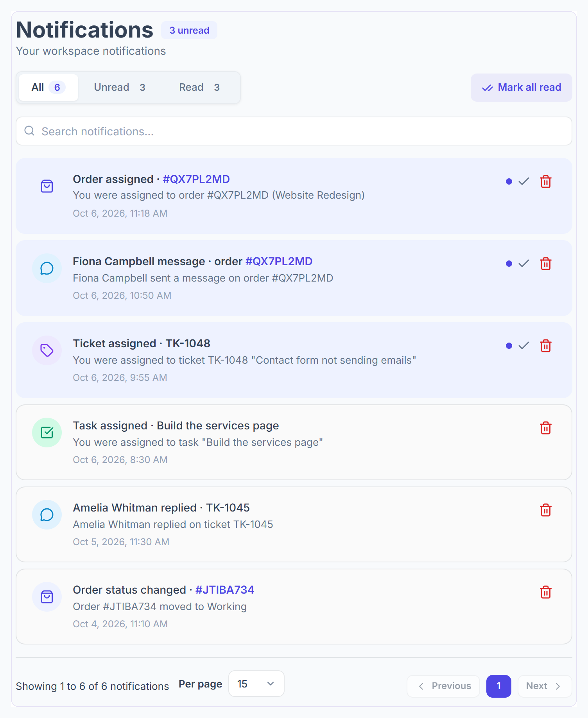The width and height of the screenshot is (588, 718).
Task: Delete the Ticket assigned TK-1048 notification
Action: 546,346
